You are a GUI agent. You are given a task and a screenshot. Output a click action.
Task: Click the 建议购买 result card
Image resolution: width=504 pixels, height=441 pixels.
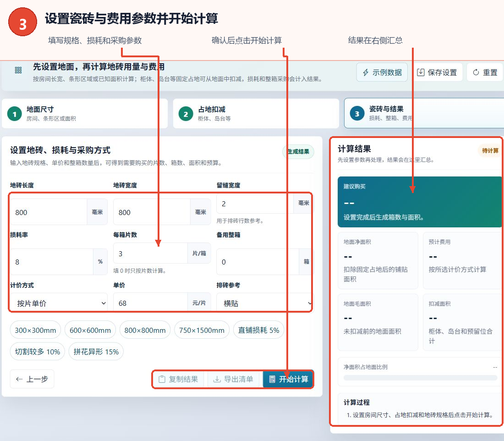[x=420, y=202]
